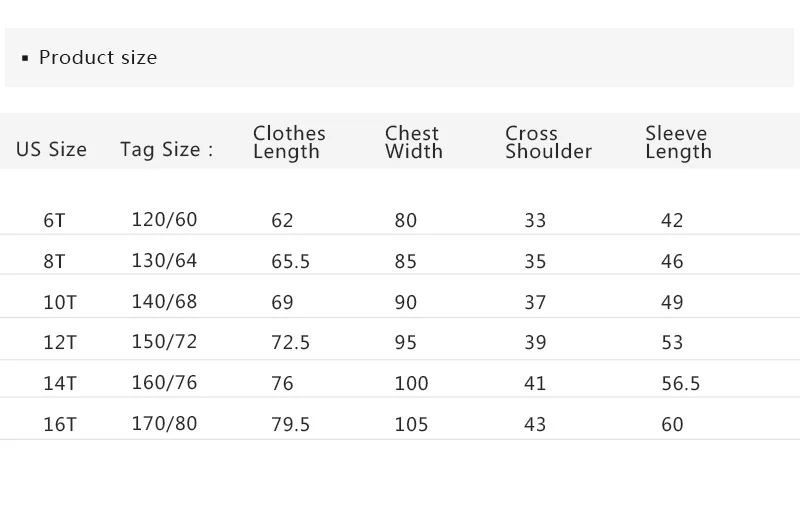Click the 100 chest width value
800x529 pixels.
[x=410, y=383]
